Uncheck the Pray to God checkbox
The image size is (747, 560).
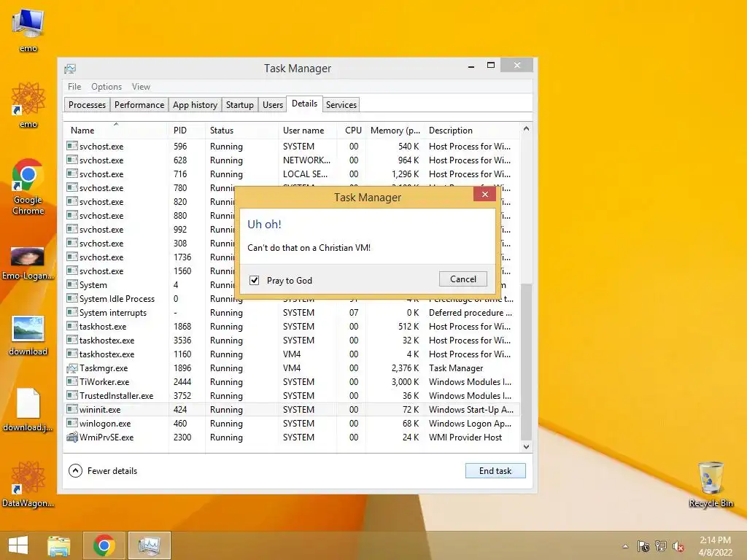(255, 281)
